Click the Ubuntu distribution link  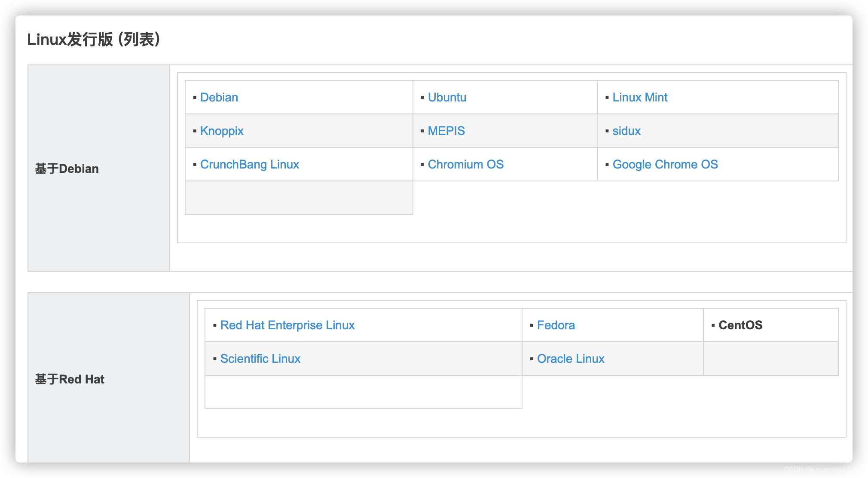click(447, 98)
